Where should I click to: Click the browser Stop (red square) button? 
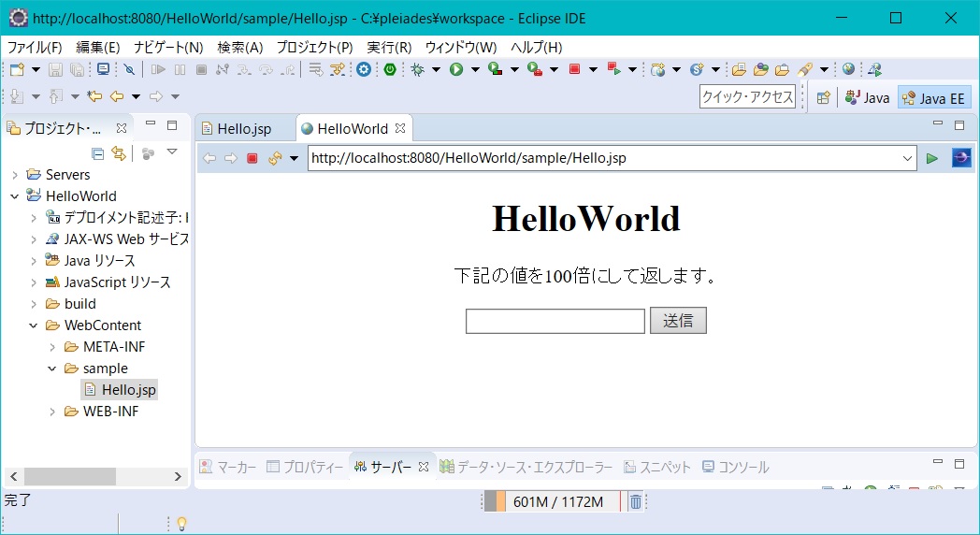(252, 158)
